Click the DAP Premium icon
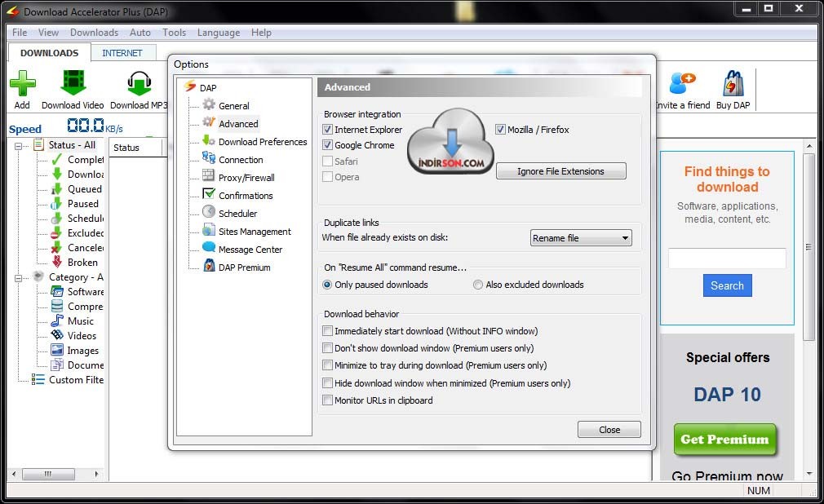Screen dimensions: 824x504 209,265
